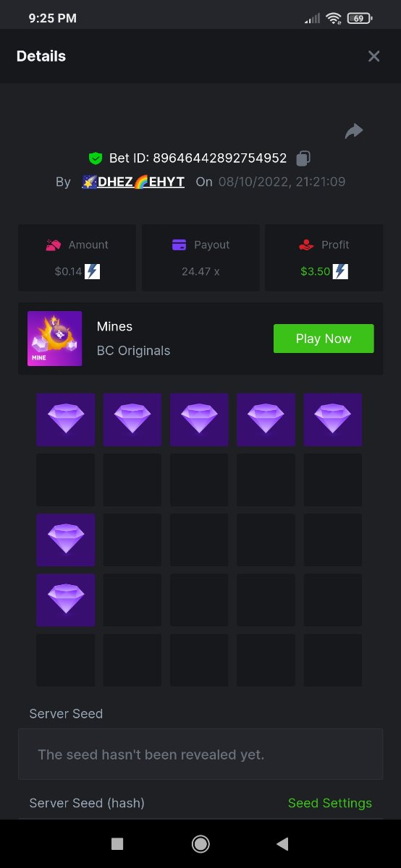This screenshot has width=401, height=868.
Task: Tap the Android back button
Action: click(283, 843)
